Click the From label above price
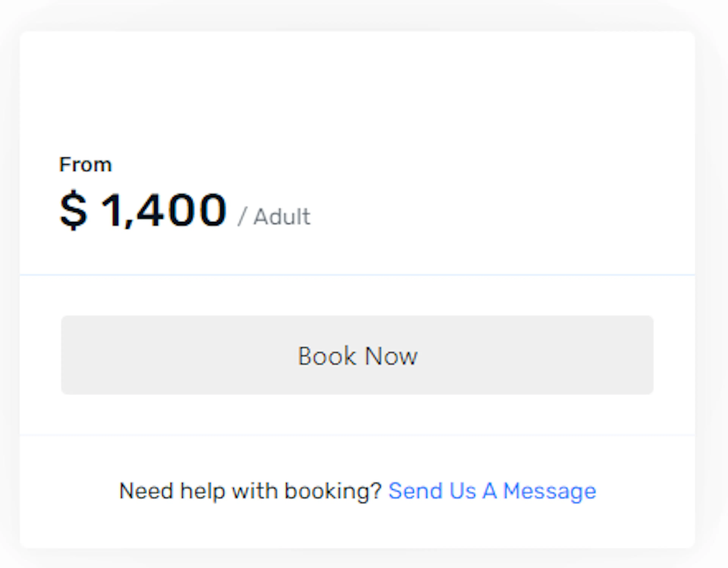 (85, 164)
